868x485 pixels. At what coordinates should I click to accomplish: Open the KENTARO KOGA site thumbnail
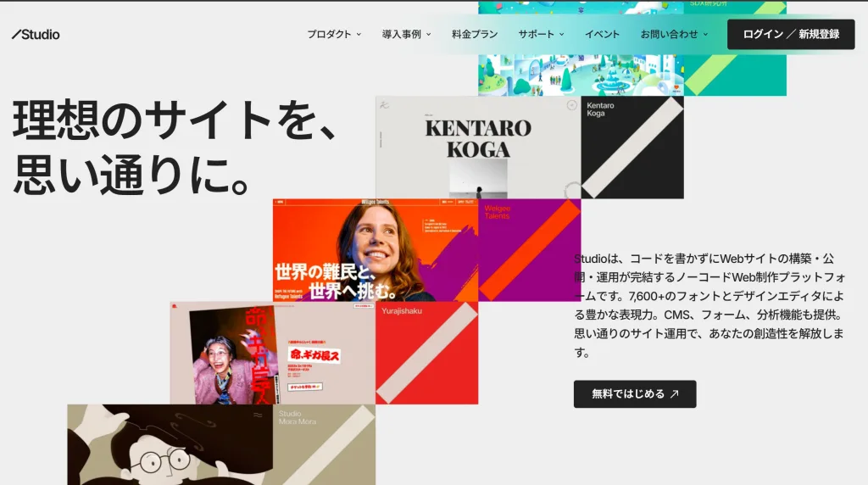[478, 148]
